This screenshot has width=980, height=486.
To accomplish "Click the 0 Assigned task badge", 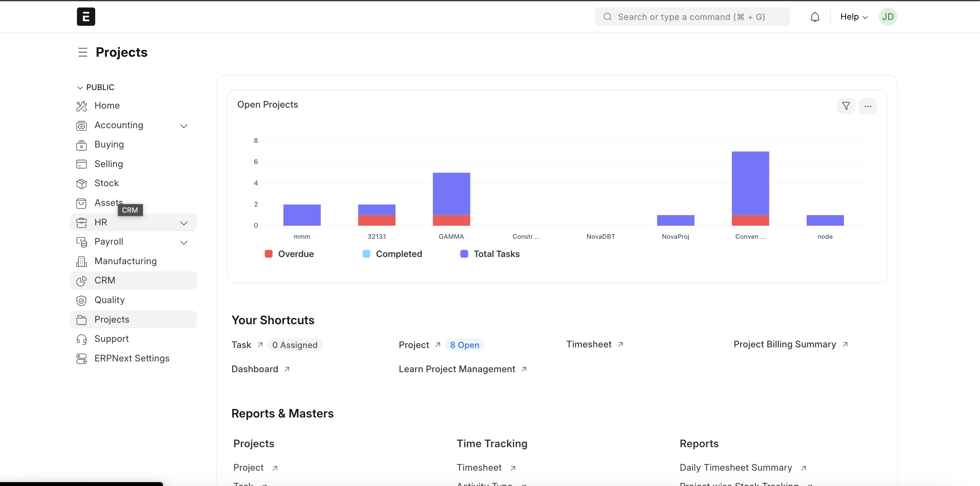I will point(295,344).
